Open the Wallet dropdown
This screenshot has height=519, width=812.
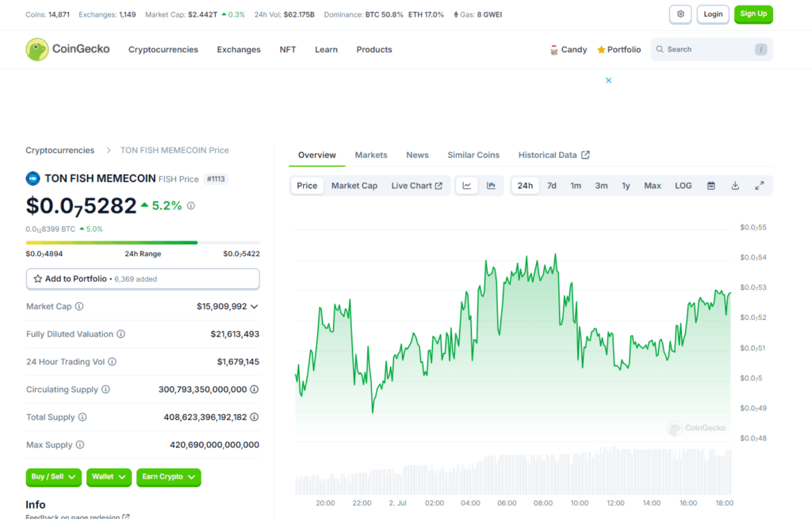[108, 477]
